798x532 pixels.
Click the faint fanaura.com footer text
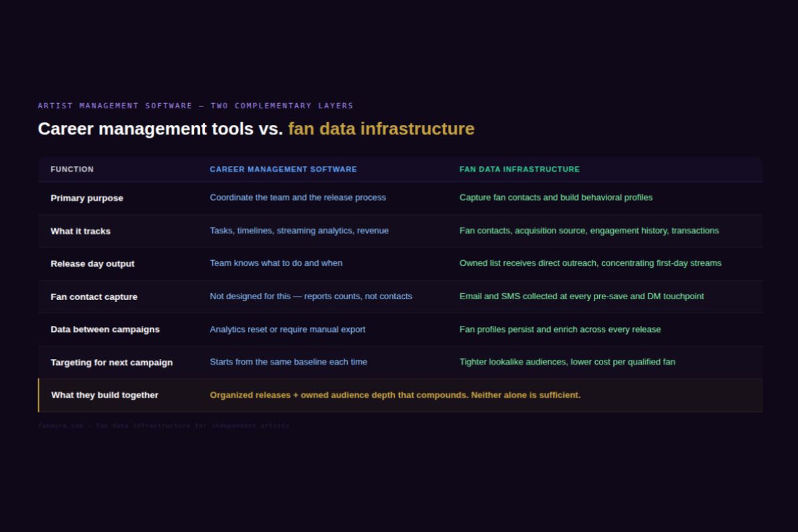coord(164,426)
